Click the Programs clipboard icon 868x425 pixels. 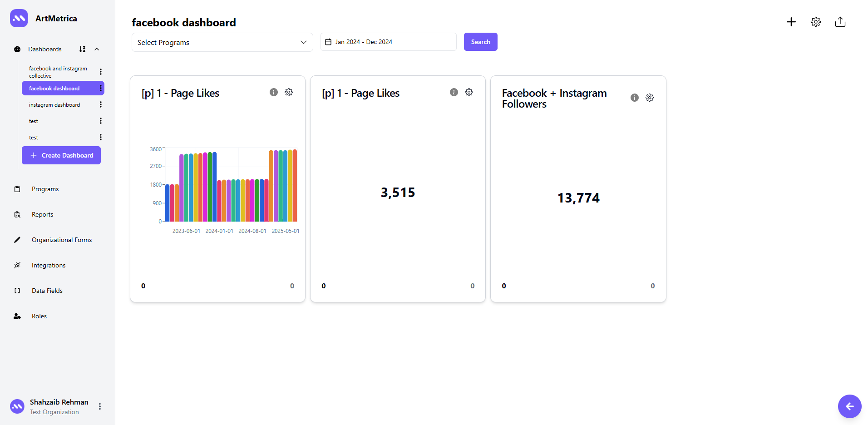(17, 189)
